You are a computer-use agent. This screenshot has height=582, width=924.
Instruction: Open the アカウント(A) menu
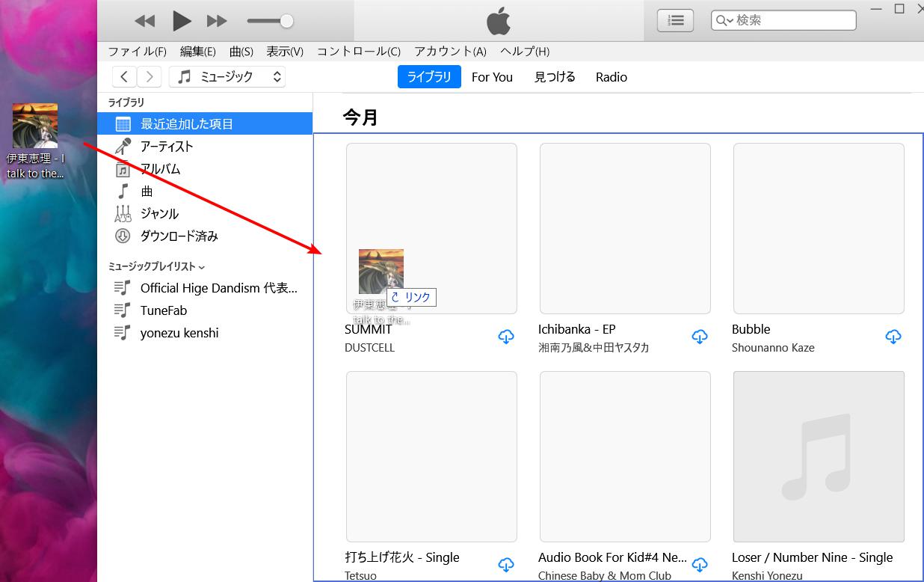450,52
